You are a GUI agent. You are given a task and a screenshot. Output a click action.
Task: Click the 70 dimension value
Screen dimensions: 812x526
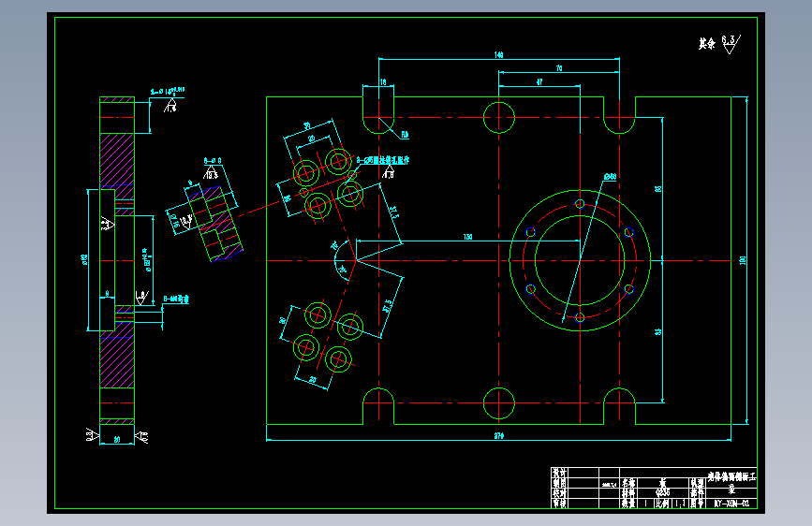[559, 68]
